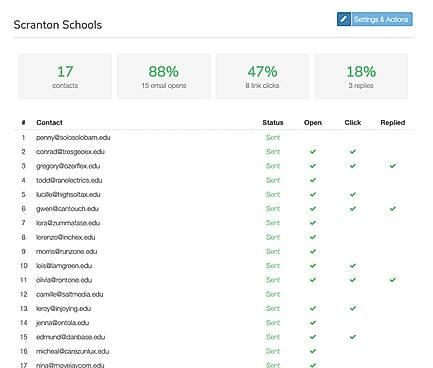This screenshot has height=368, width=433.
Task: Click the 18% replies stat card
Action: coord(361,76)
